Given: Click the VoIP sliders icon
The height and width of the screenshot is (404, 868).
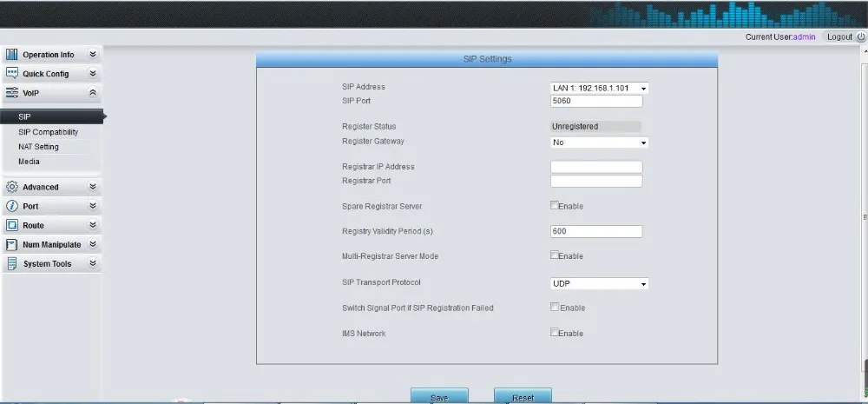Looking at the screenshot, I should pyautogui.click(x=11, y=93).
